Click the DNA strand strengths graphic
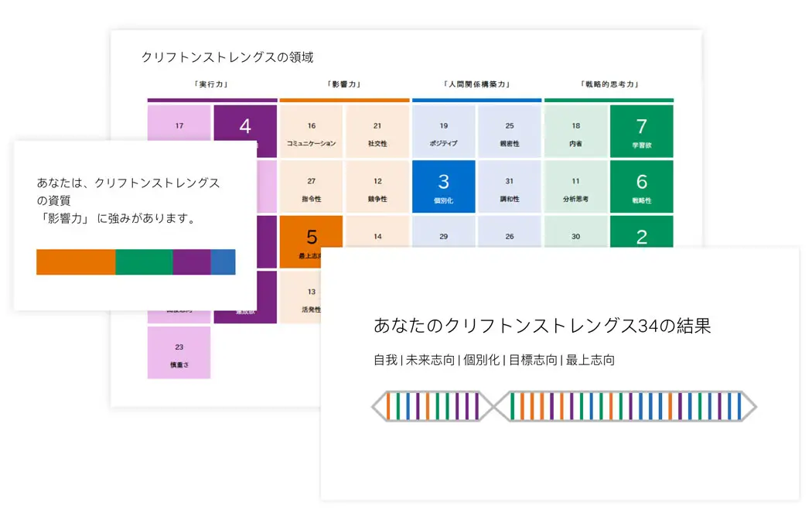Viewport: 812px width, 530px height. click(565, 405)
